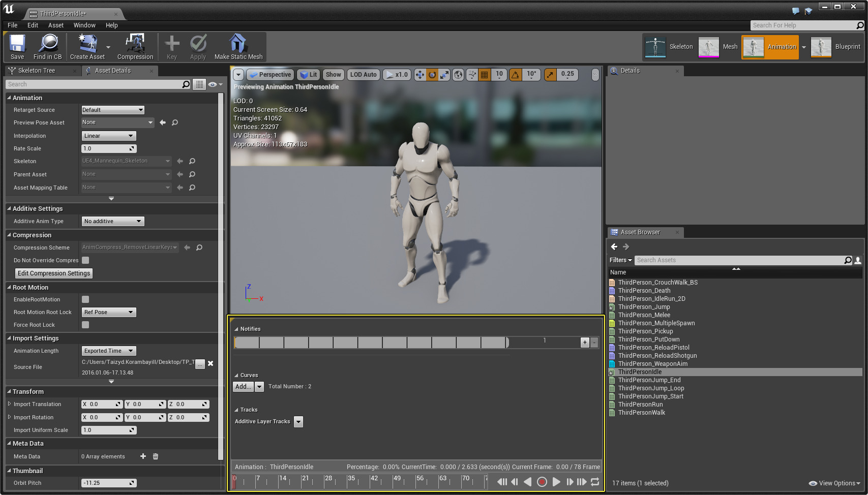Switch to the Skeleton Tree tab
Image resolution: width=868 pixels, height=495 pixels.
(x=37, y=71)
